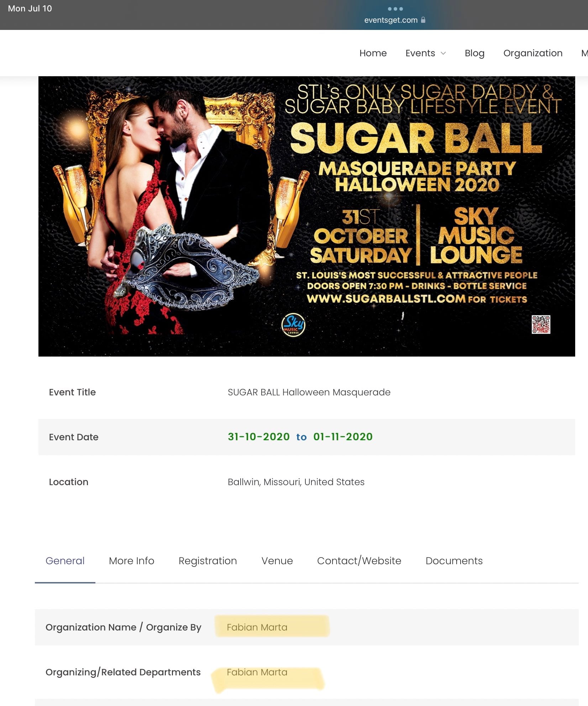Select the Contact/Website tab

coord(359,561)
